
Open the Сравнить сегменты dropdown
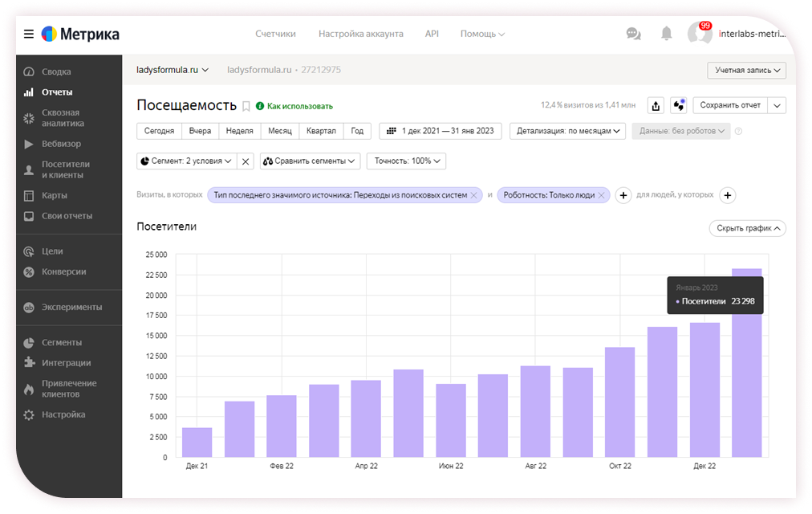pyautogui.click(x=311, y=161)
